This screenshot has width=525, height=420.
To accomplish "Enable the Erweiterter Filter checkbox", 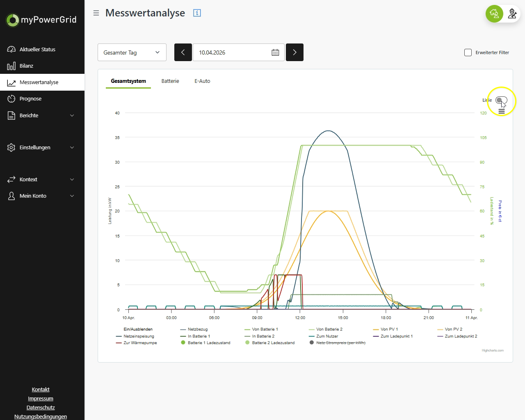I will [x=468, y=52].
